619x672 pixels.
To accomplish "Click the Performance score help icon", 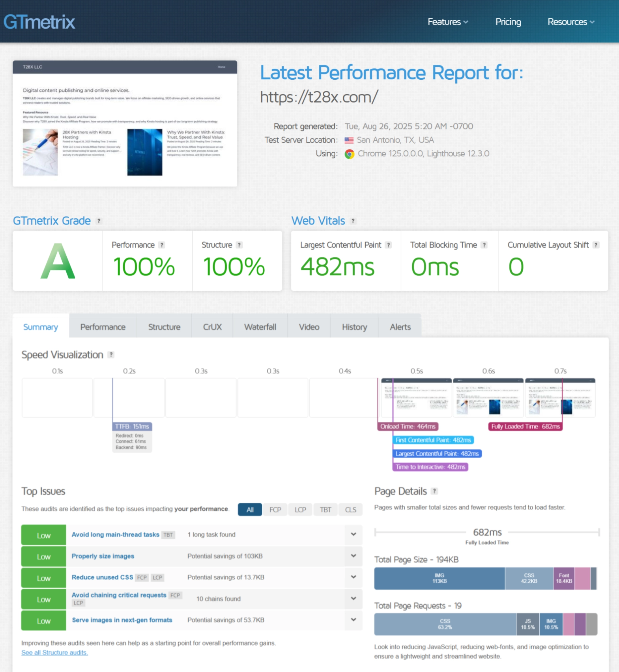I will coord(162,245).
